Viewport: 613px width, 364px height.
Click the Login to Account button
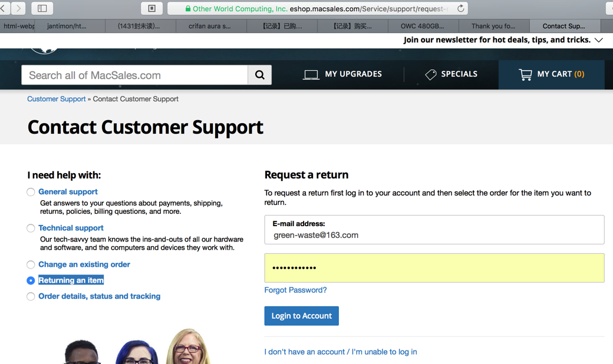pyautogui.click(x=301, y=316)
